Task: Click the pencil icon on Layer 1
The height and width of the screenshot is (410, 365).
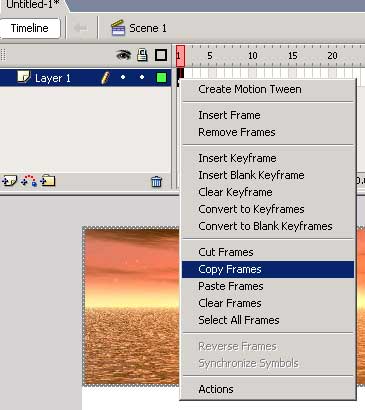Action: pyautogui.click(x=105, y=78)
